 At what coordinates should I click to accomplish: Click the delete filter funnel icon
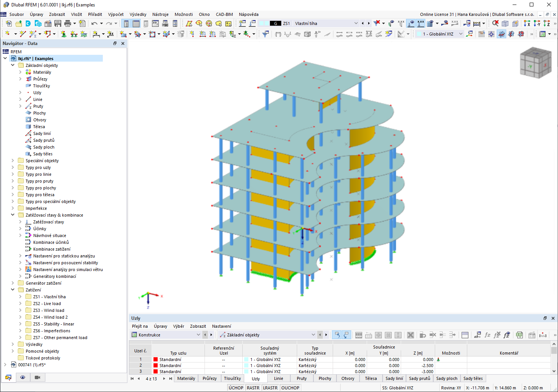pyautogui.click(x=377, y=23)
